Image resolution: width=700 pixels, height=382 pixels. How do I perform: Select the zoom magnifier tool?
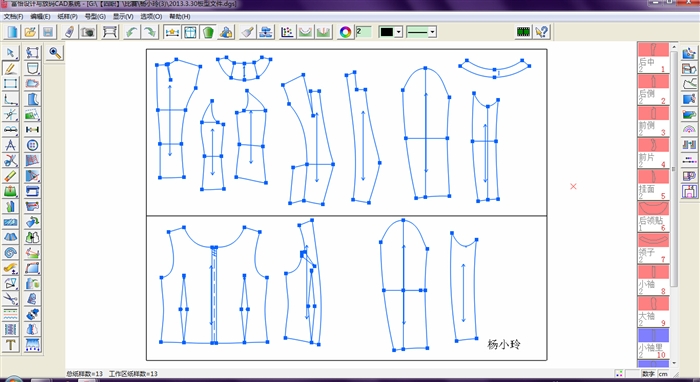click(x=55, y=53)
